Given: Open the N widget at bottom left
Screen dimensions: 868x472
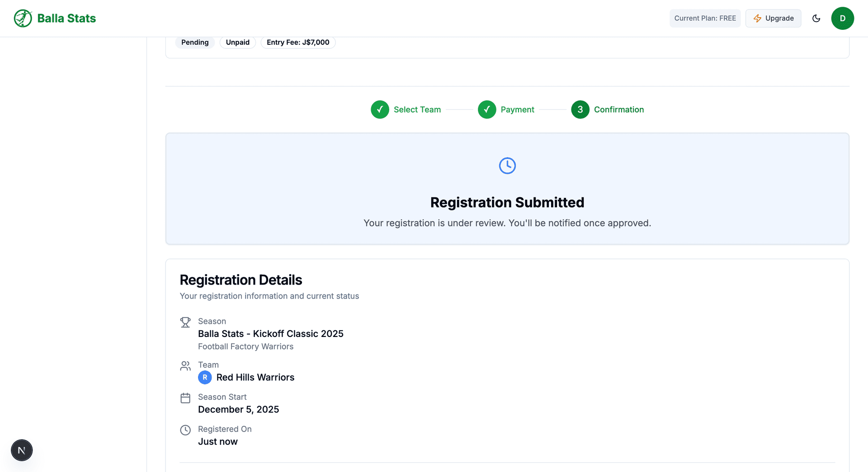Looking at the screenshot, I should click(x=21, y=450).
